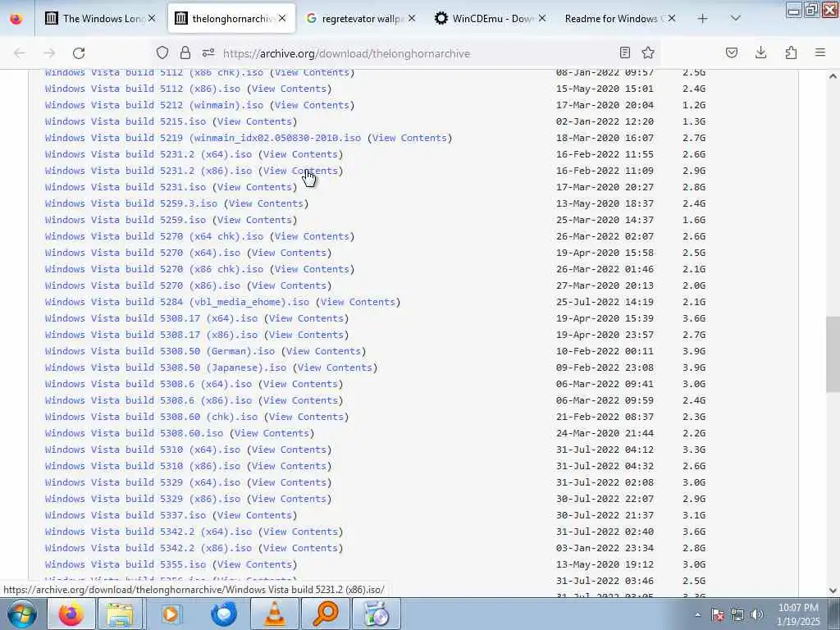Screen dimensions: 840x630
Task: Close the WinCDEmu tab
Action: coord(542,19)
